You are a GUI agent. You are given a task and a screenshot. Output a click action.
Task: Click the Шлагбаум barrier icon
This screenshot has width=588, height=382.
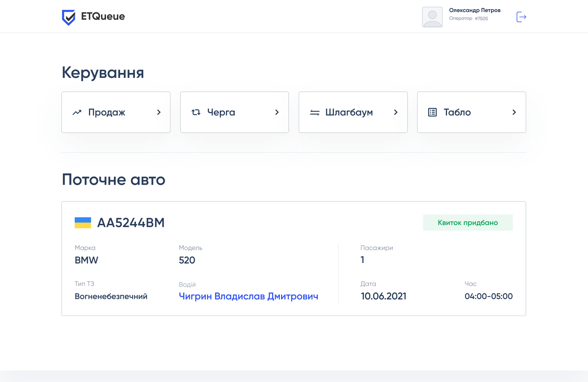pos(314,112)
